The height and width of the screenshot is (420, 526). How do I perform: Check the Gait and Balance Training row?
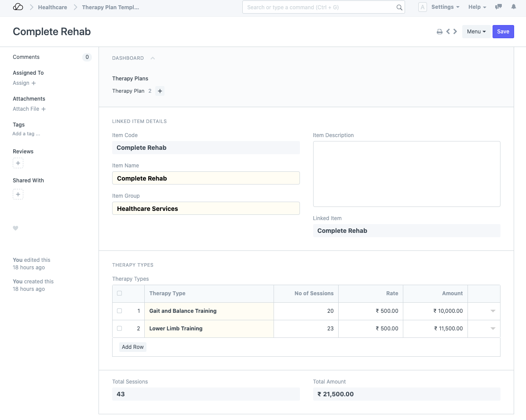[120, 311]
